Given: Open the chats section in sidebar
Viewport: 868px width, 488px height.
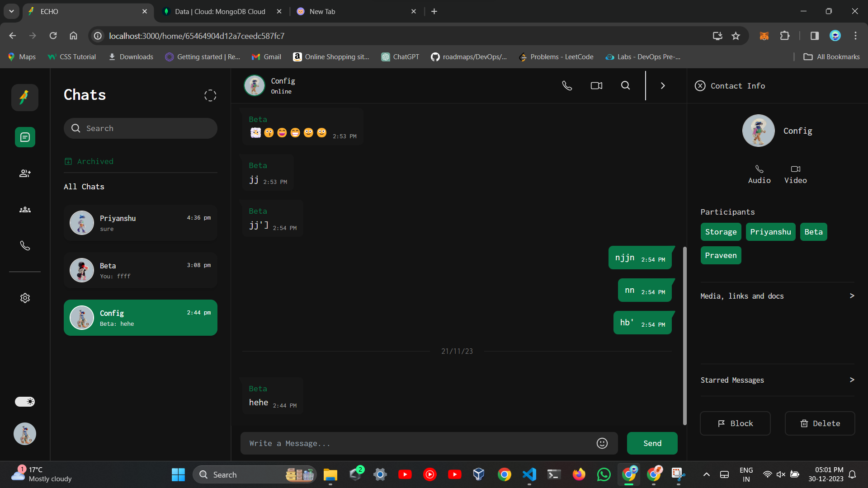Looking at the screenshot, I should [25, 137].
